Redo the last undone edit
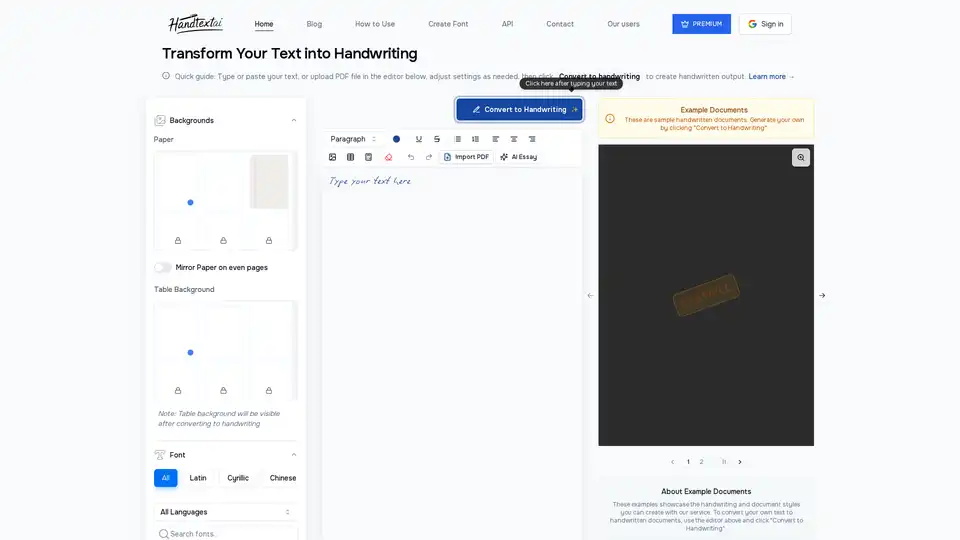 (x=429, y=157)
